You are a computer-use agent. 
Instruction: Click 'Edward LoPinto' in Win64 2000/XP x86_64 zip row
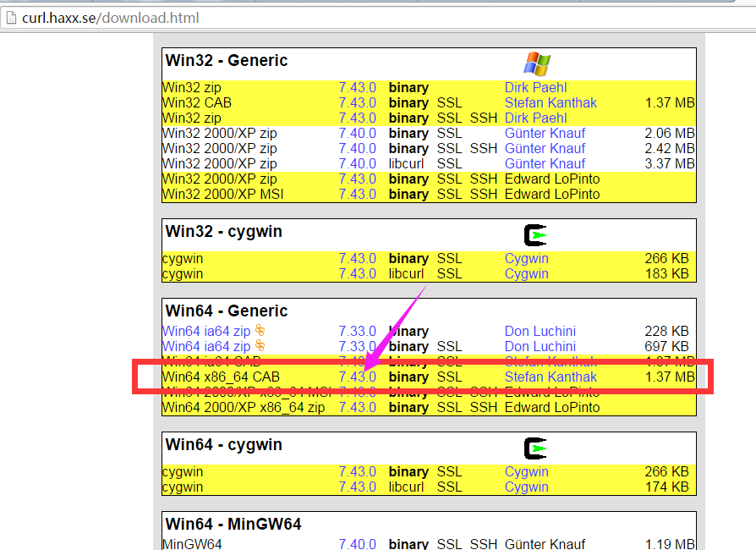click(552, 408)
